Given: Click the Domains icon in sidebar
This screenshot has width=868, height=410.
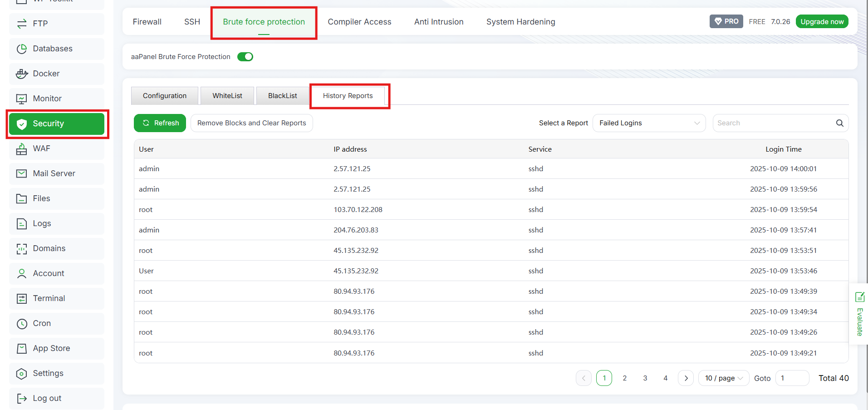Looking at the screenshot, I should tap(21, 248).
